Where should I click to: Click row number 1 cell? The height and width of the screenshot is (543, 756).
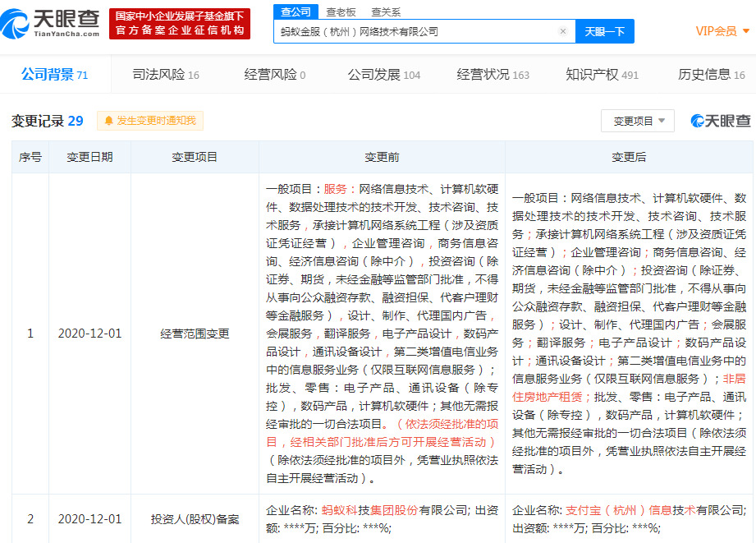click(x=30, y=334)
